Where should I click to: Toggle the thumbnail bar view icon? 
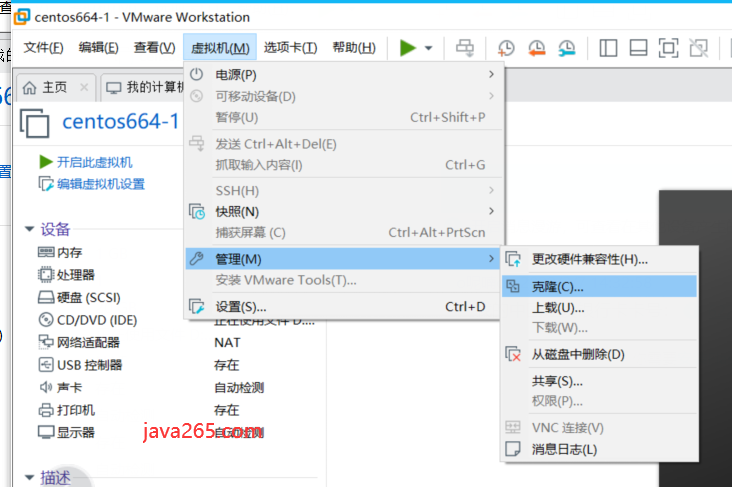(638, 48)
